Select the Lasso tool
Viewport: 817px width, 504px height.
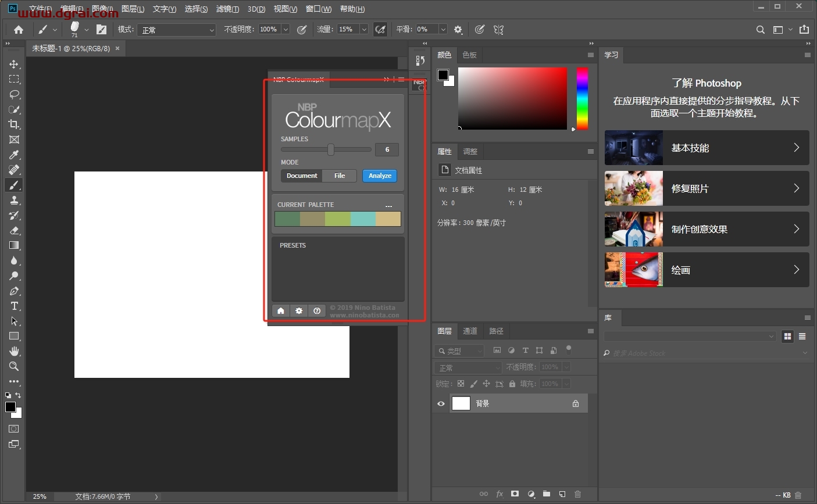14,94
